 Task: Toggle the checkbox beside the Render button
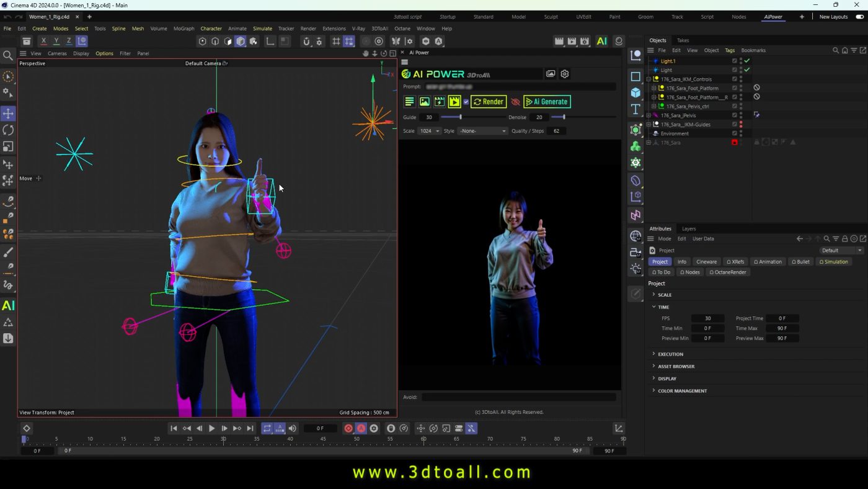coord(466,102)
